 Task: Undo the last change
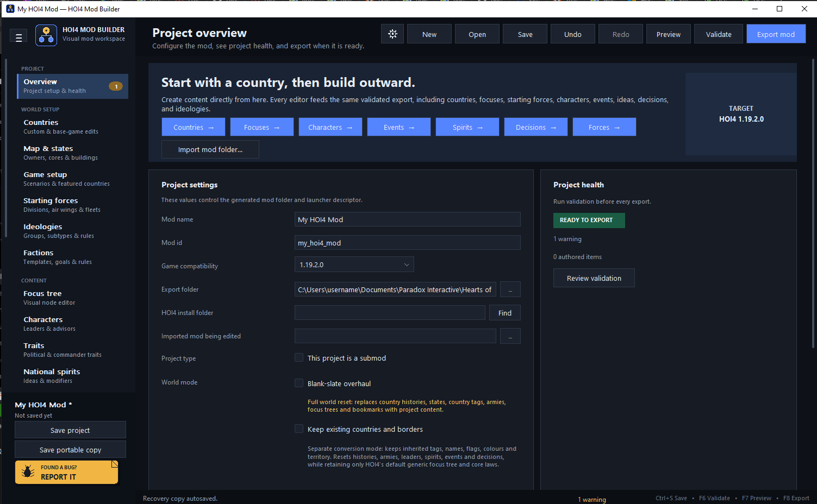click(573, 34)
